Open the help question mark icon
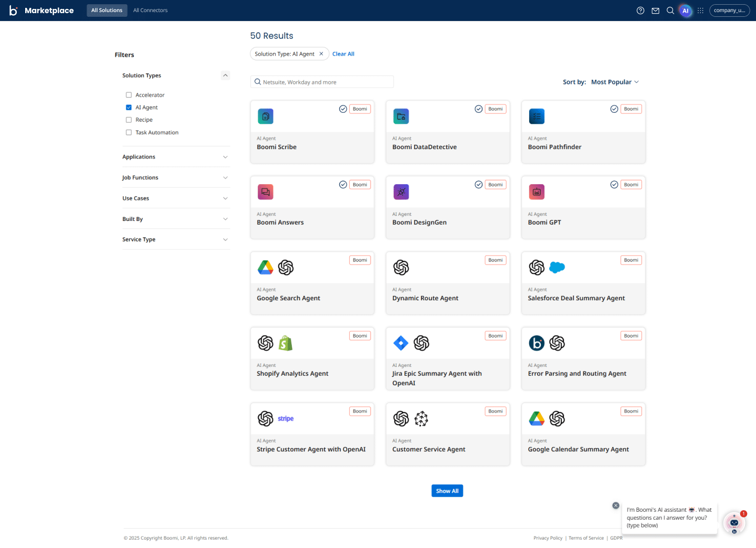 (640, 10)
